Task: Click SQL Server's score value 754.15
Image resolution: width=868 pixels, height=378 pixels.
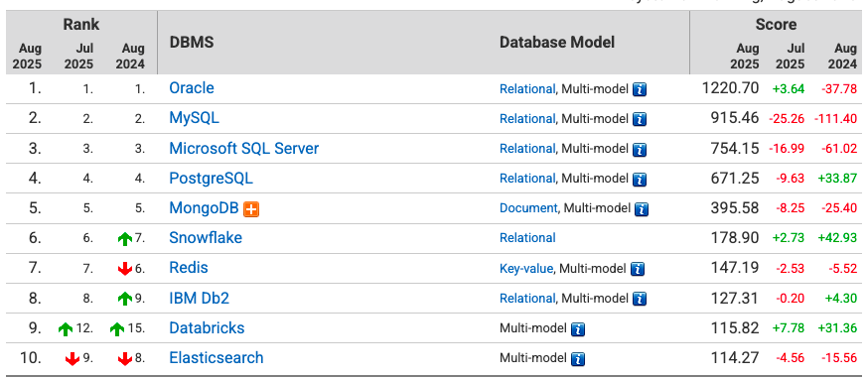Action: click(x=736, y=148)
